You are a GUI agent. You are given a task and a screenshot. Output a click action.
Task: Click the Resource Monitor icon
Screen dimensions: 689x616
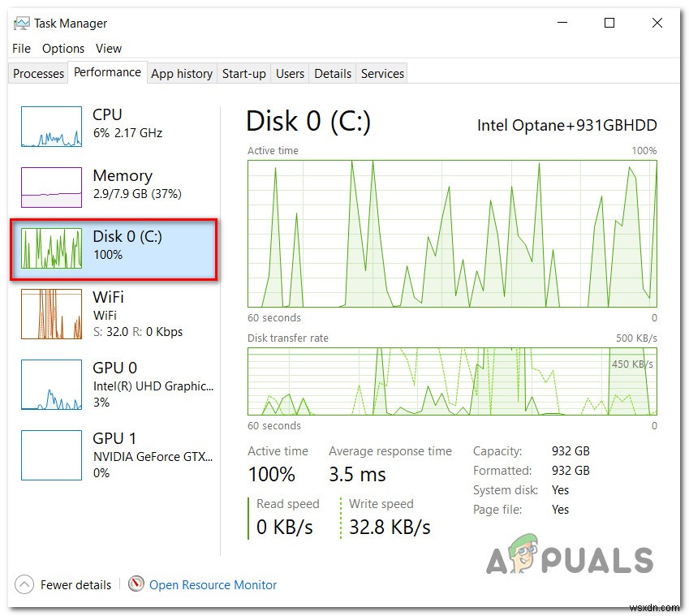point(137,584)
